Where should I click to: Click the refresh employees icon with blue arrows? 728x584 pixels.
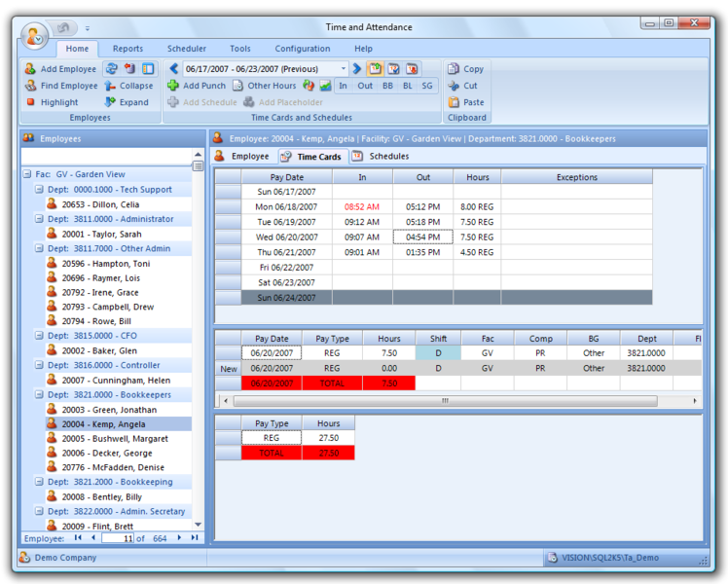pyautogui.click(x=111, y=69)
